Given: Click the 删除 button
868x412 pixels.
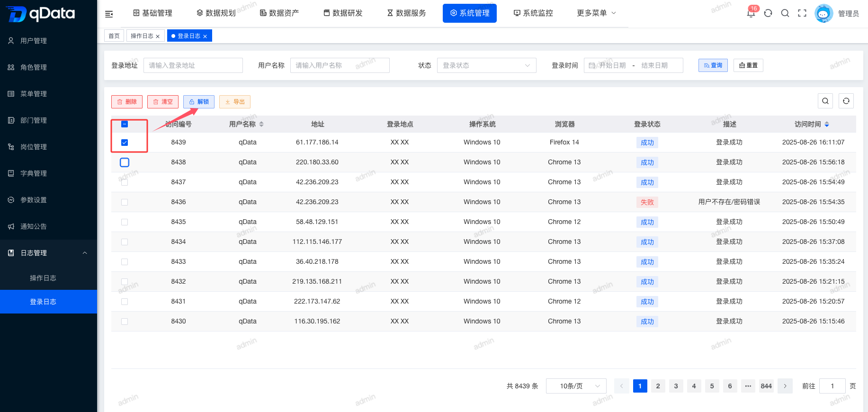Looking at the screenshot, I should click(x=127, y=102).
